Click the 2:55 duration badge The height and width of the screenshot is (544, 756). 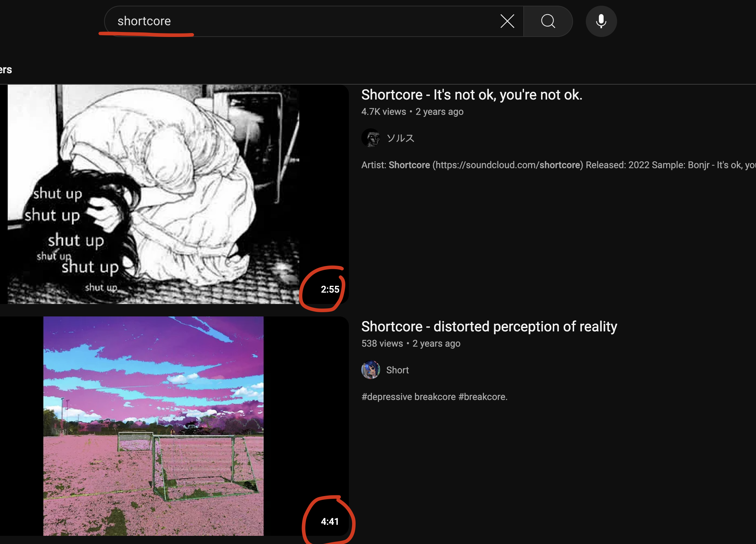click(330, 289)
